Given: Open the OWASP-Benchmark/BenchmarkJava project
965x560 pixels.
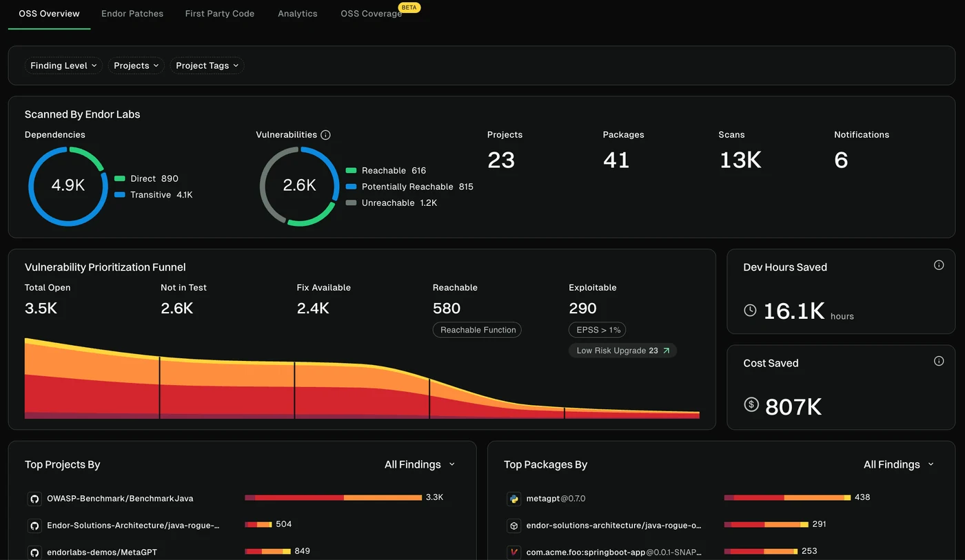Looking at the screenshot, I should pos(120,499).
